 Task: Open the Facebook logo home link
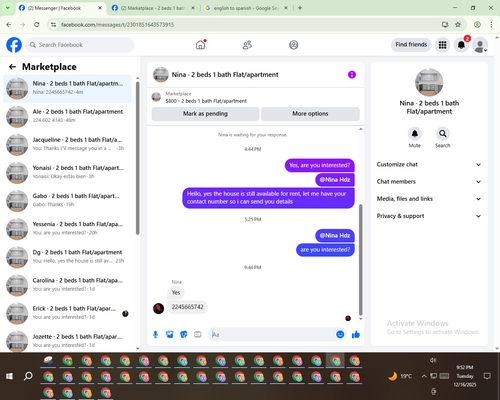click(x=14, y=45)
